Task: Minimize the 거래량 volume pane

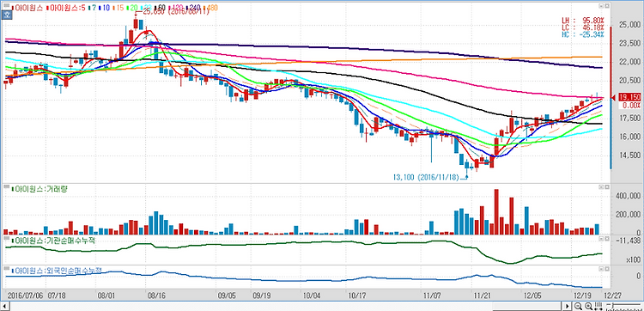Action: tap(601, 187)
